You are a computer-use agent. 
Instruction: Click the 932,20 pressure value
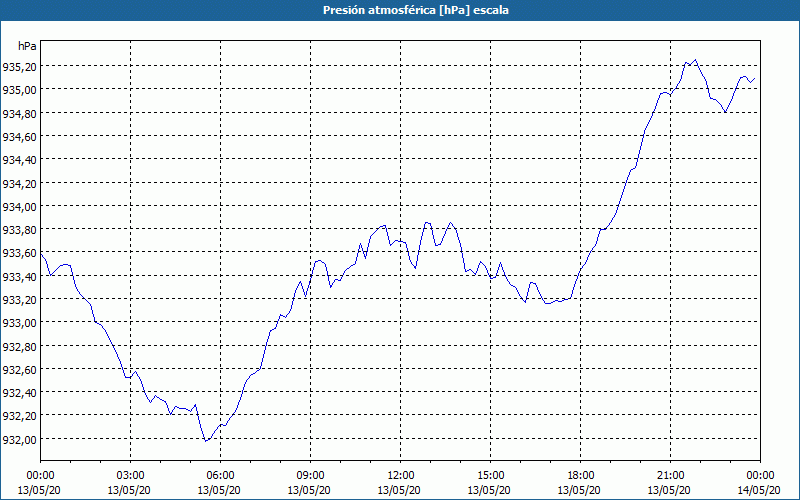point(19,416)
